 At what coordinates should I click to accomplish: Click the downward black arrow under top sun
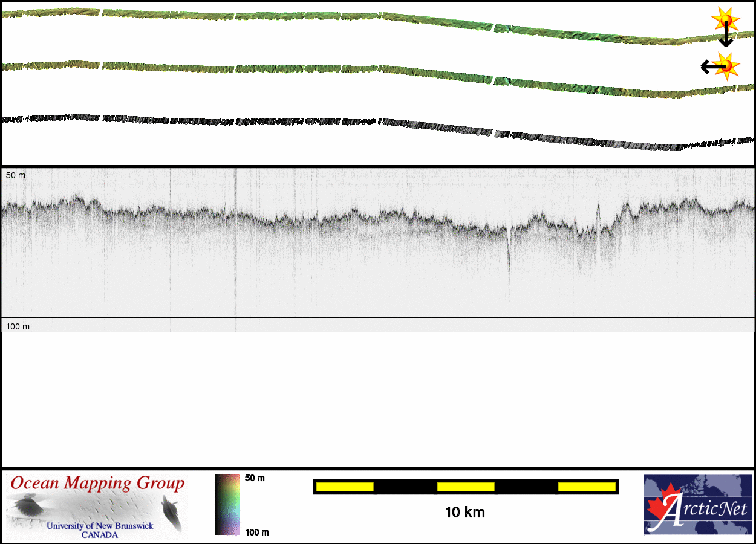click(x=726, y=39)
